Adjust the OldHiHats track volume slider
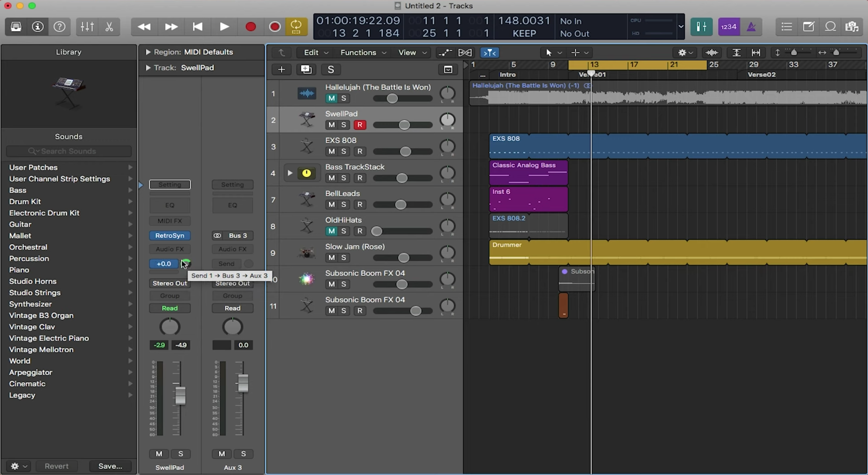 coord(376,231)
